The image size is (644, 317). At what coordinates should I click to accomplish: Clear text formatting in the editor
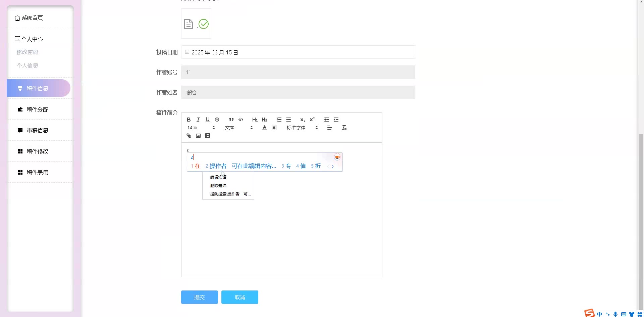tap(344, 128)
